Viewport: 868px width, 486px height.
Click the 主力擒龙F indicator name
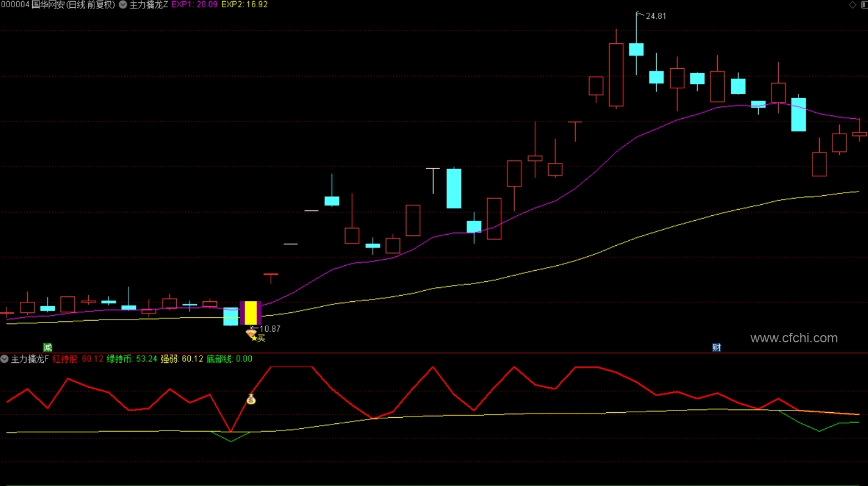[30, 359]
